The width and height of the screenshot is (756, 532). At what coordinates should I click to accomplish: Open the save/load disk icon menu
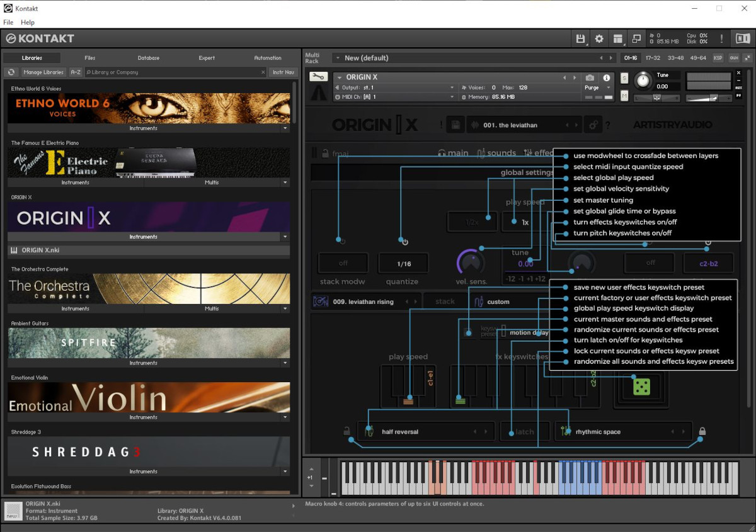[x=580, y=39]
